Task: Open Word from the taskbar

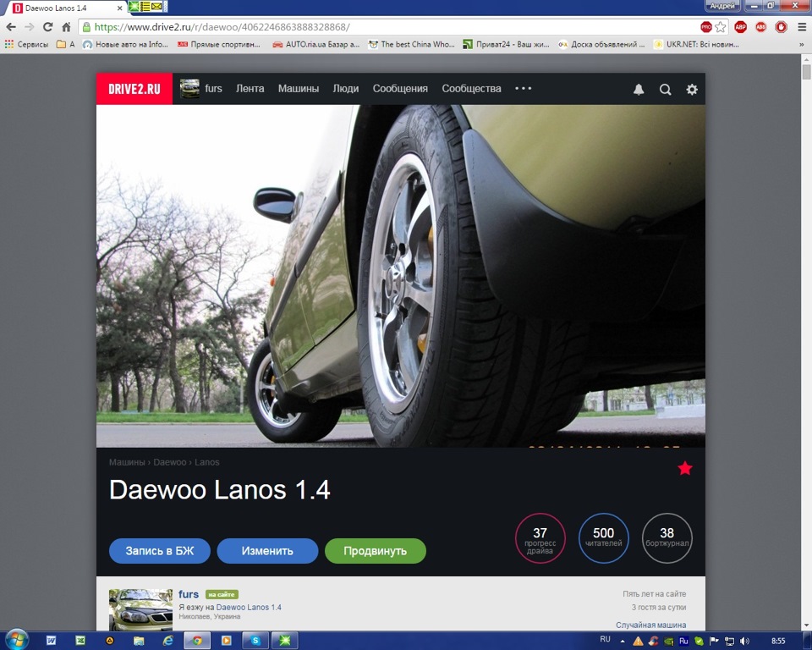Action: coord(52,641)
